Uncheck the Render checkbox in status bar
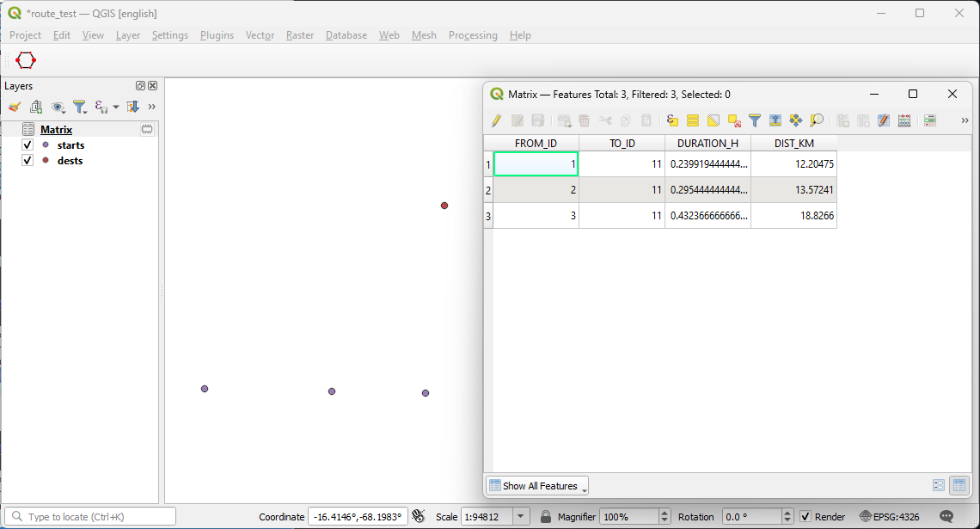980x529 pixels. click(805, 516)
